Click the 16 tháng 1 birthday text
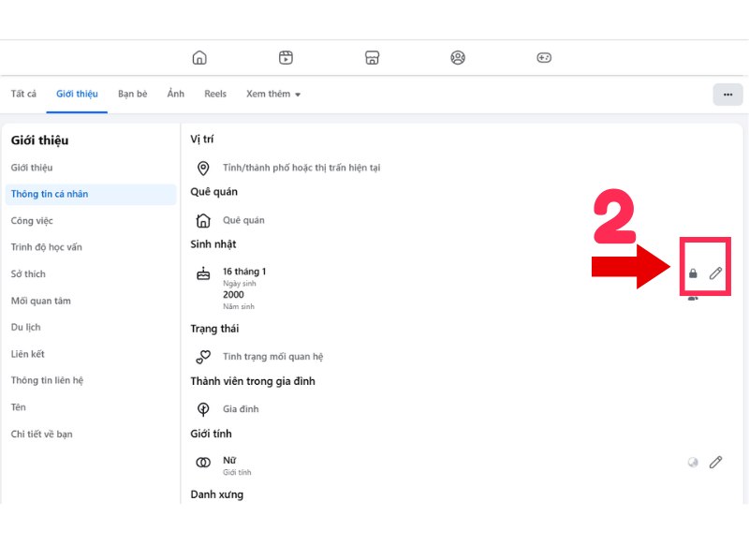This screenshot has height=560, width=749. pos(244,272)
